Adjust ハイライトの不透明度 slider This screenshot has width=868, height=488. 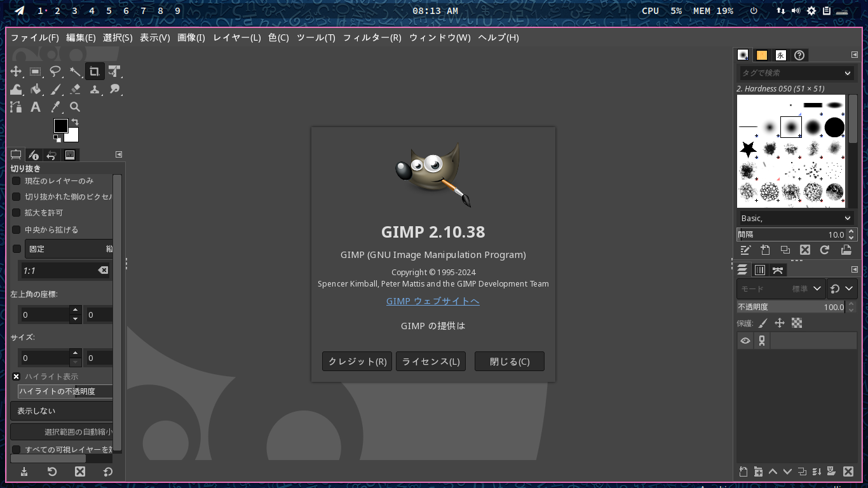click(x=65, y=391)
